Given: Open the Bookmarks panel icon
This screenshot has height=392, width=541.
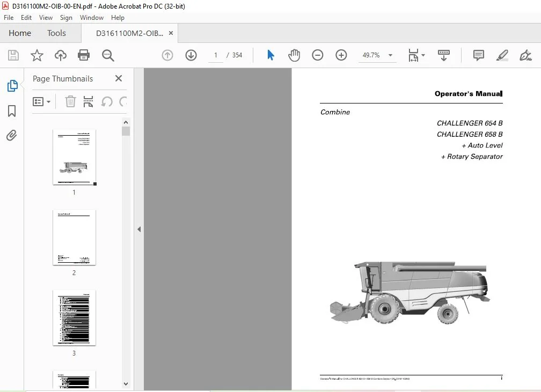Looking at the screenshot, I should 12,111.
